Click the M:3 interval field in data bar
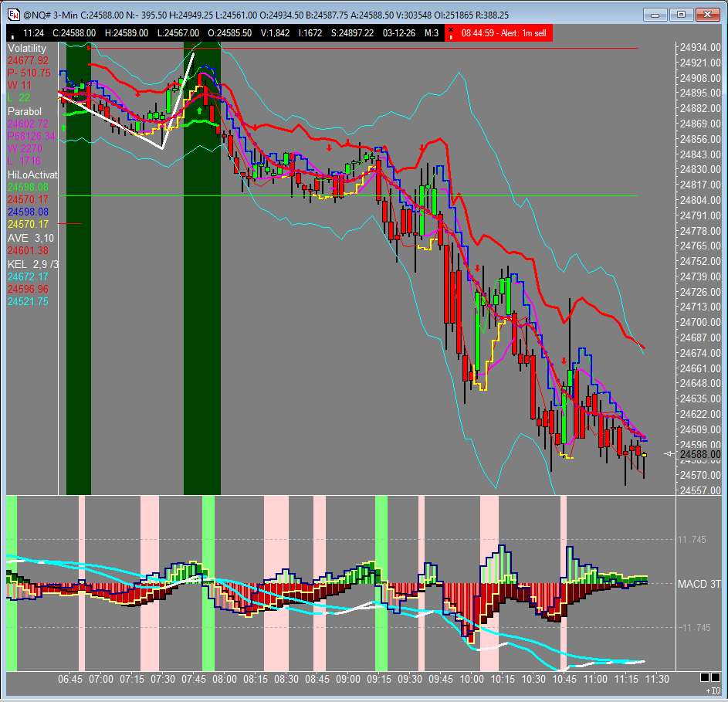Viewport: 728px width, 702px height. (430, 32)
